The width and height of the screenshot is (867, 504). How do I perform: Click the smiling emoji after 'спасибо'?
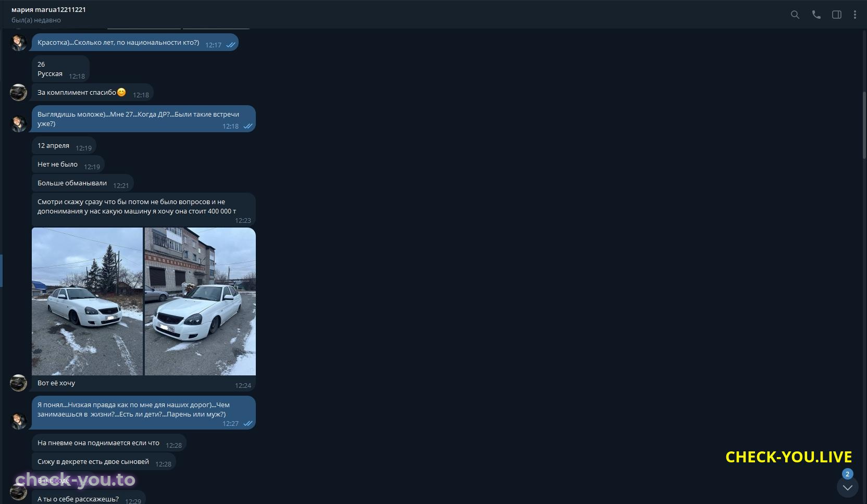[x=121, y=92]
